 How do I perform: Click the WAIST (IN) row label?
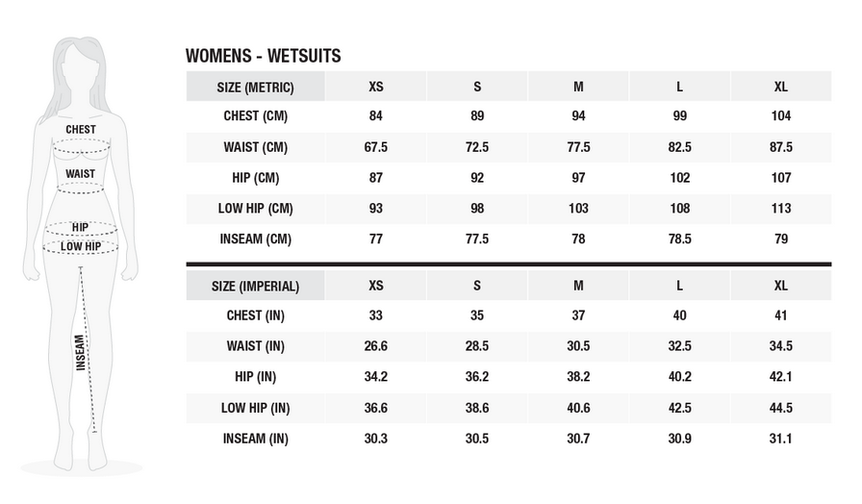(x=255, y=346)
